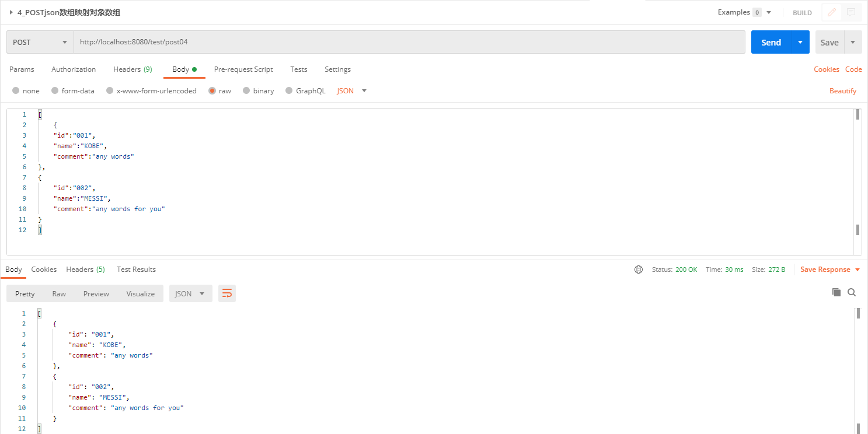This screenshot has height=434, width=868.
Task: Expand the Examples dropdown
Action: 744,12
